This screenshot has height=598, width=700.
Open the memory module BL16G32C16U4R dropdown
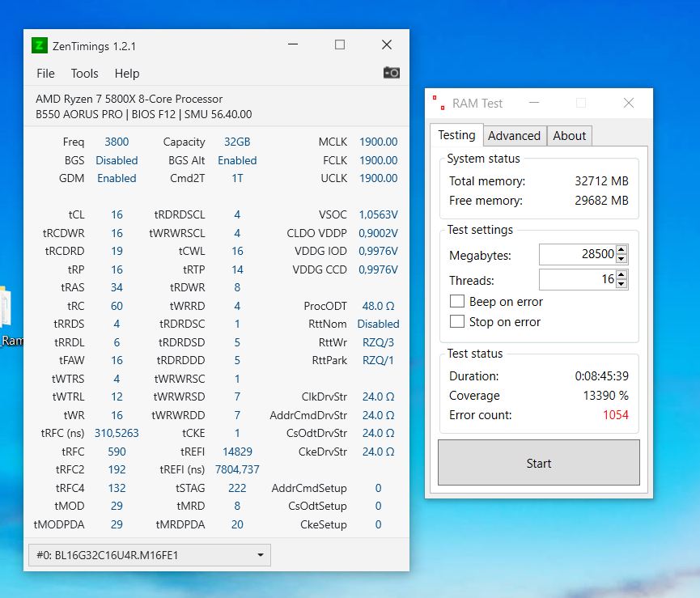pos(150,555)
